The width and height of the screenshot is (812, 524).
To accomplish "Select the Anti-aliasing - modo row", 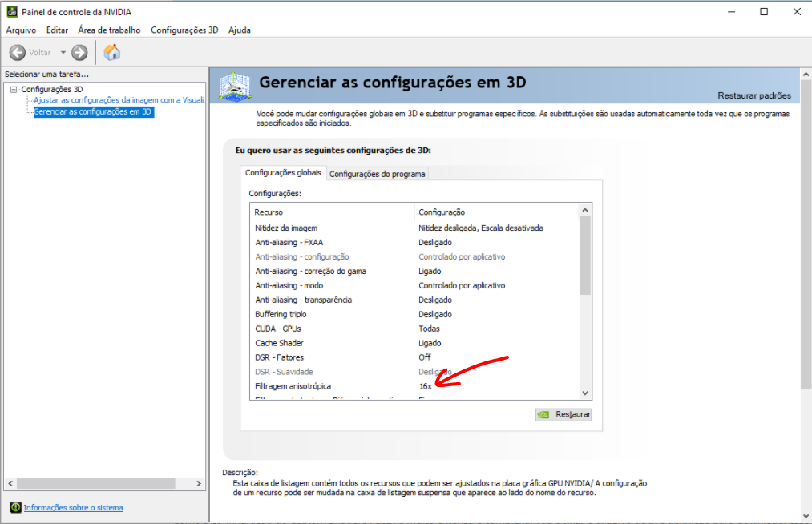I will (x=414, y=285).
